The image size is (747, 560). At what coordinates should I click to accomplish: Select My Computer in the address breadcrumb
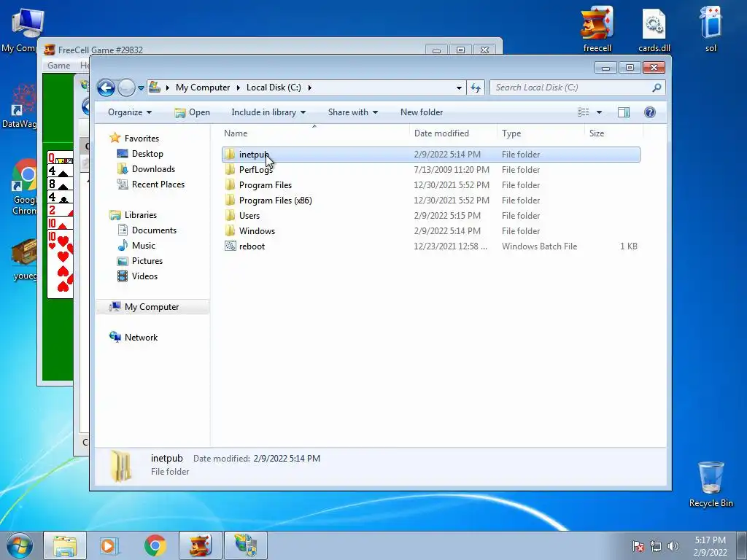click(x=203, y=87)
